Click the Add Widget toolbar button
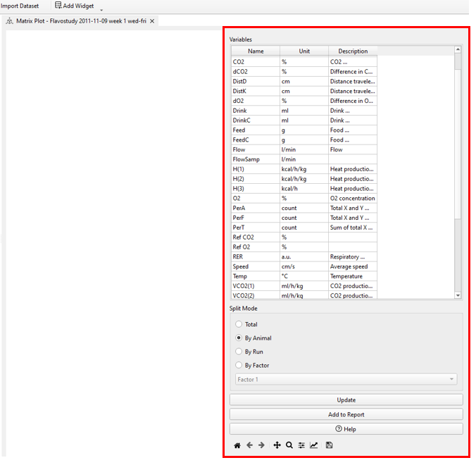Image resolution: width=476 pixels, height=465 pixels. (x=74, y=6)
